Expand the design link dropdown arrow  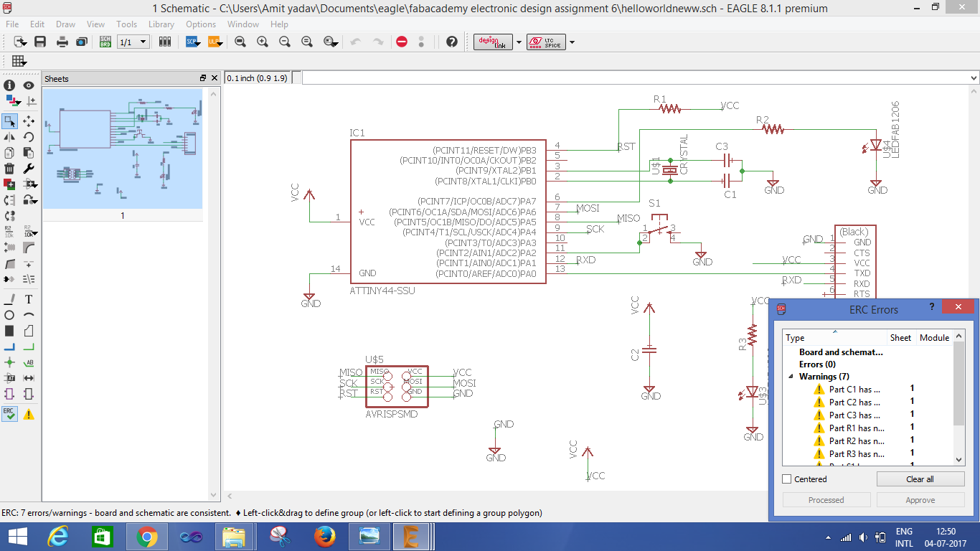[519, 42]
